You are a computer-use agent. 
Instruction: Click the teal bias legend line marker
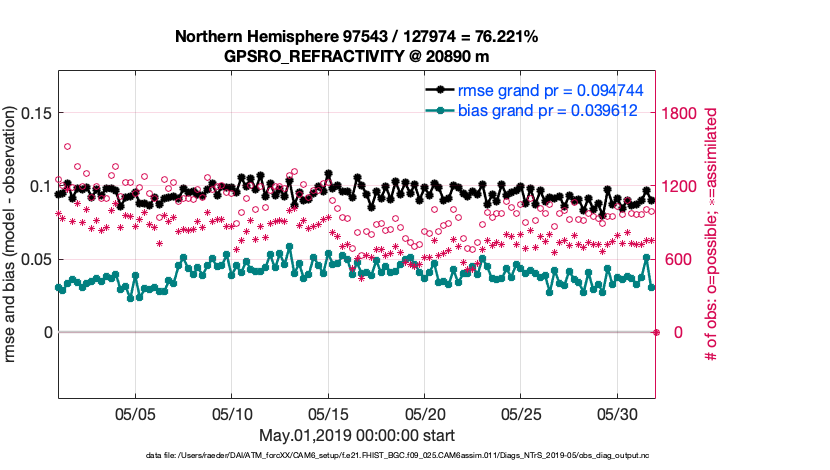437,111
